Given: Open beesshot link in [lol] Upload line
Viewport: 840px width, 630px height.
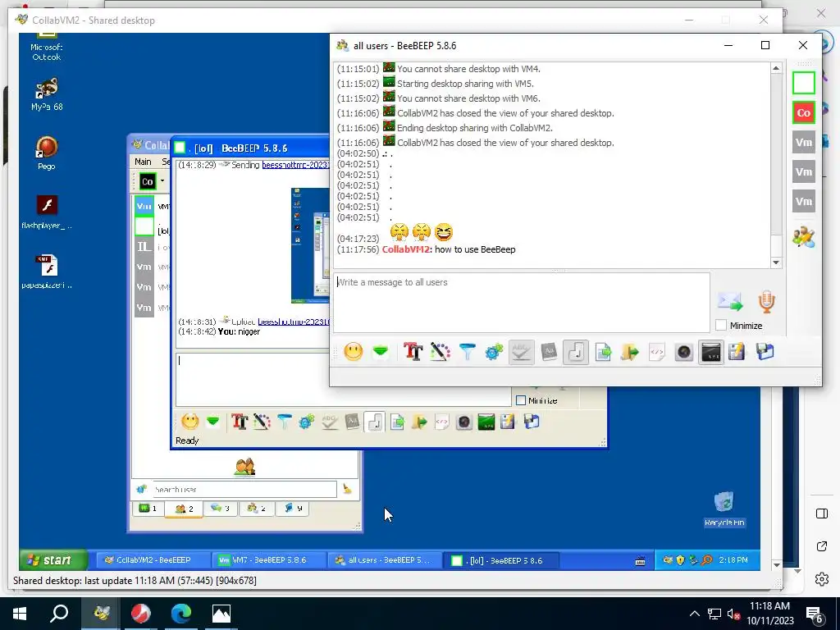Looking at the screenshot, I should click(x=294, y=322).
